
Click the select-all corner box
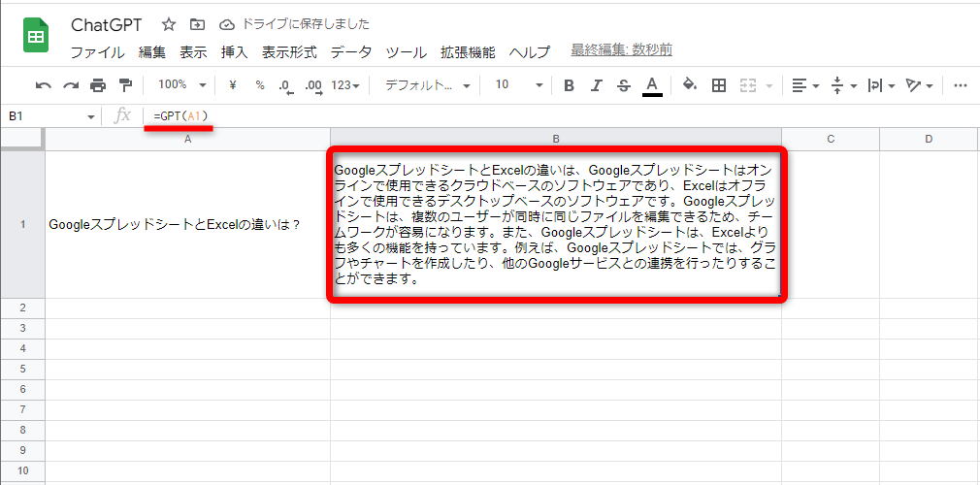(x=22, y=139)
